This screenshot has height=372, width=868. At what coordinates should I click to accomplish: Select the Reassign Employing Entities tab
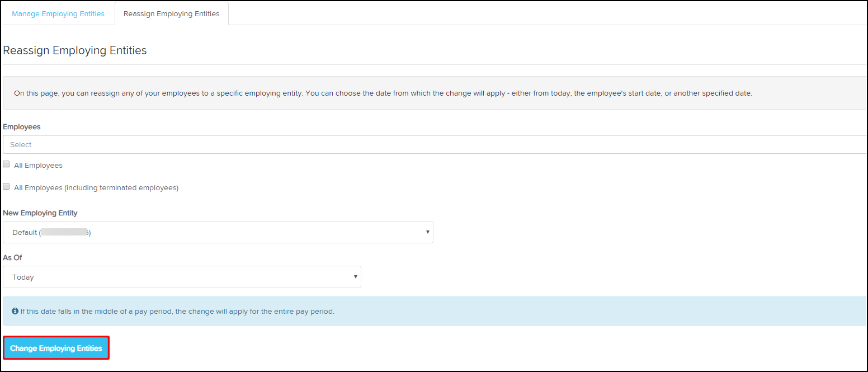point(171,13)
